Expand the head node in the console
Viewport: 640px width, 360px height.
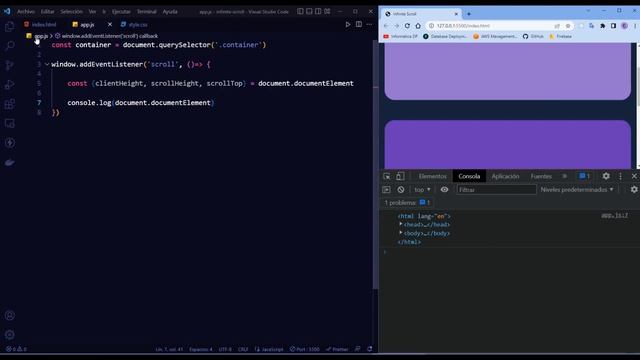pos(401,224)
